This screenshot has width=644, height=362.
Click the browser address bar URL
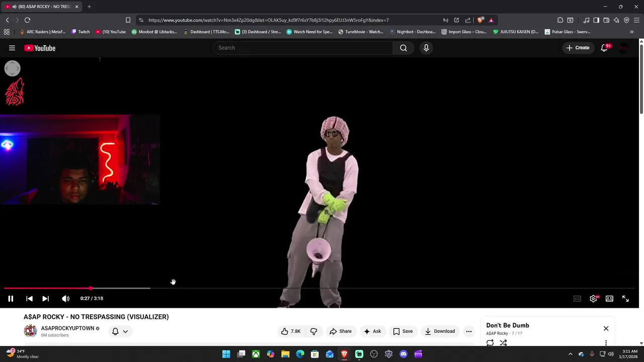(269, 20)
